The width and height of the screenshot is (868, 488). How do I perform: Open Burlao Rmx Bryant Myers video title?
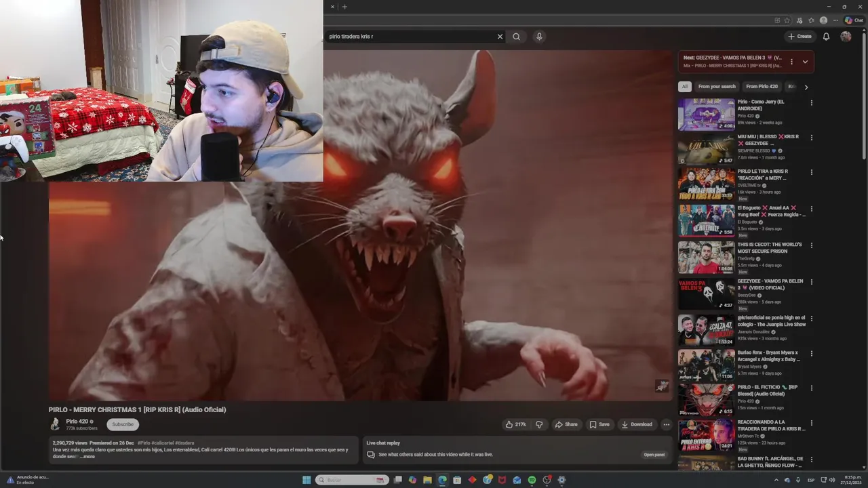(x=769, y=356)
